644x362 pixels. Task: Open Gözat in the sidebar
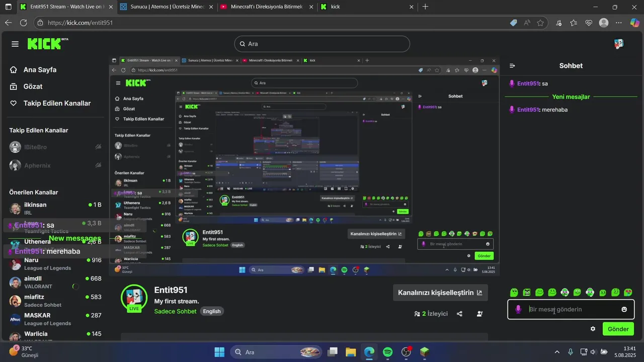pos(26,86)
